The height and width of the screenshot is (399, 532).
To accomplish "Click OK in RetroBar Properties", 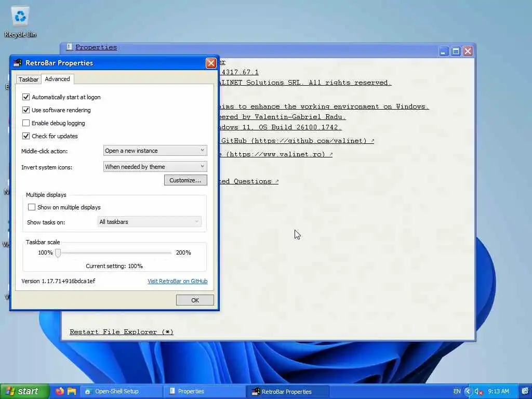I will [x=195, y=300].
